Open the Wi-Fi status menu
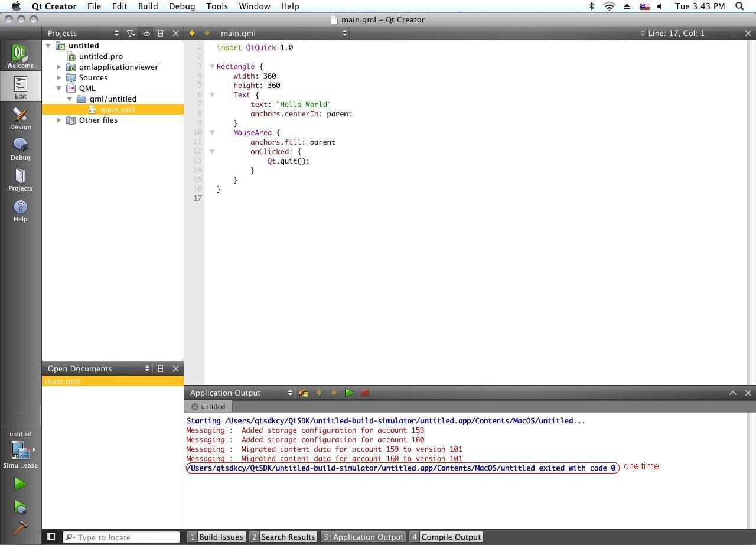 [610, 6]
